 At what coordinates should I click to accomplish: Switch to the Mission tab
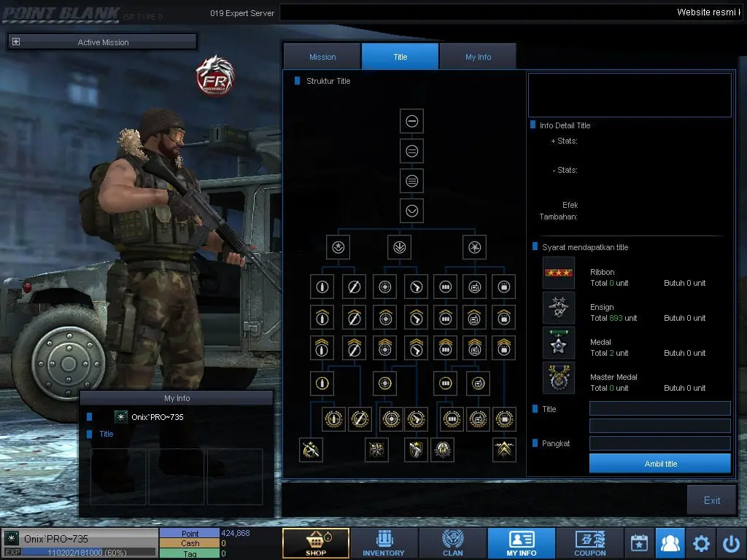tap(322, 57)
